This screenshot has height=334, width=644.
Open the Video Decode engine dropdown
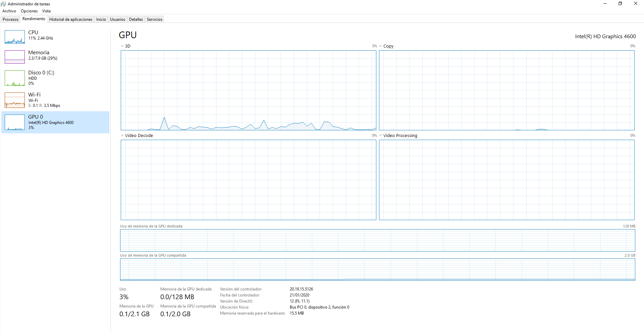pos(122,136)
